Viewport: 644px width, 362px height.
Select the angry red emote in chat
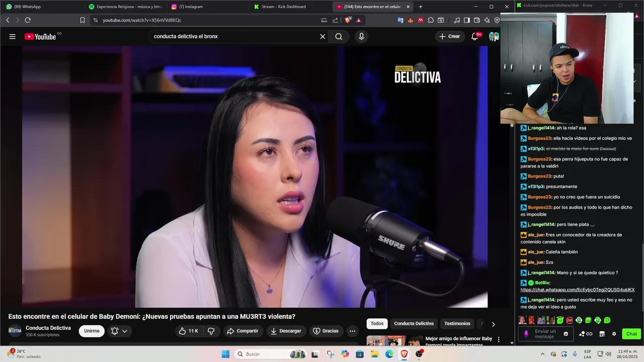570,320
